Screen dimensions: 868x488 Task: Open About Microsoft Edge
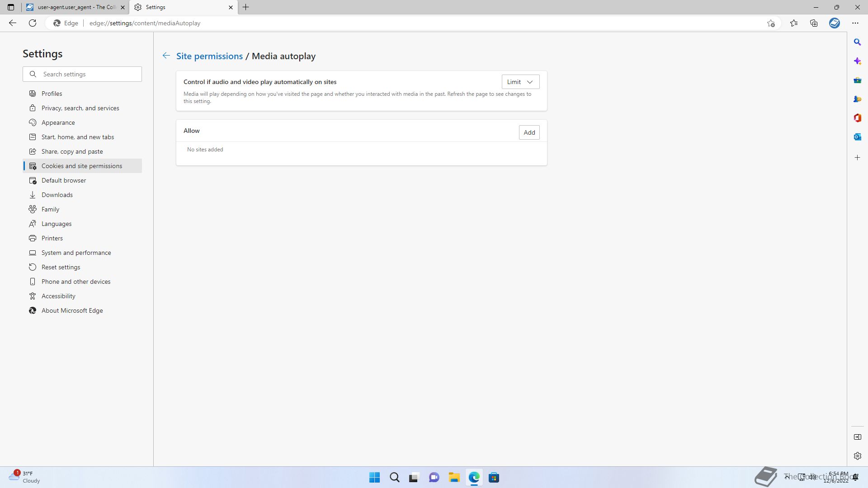(x=82, y=310)
